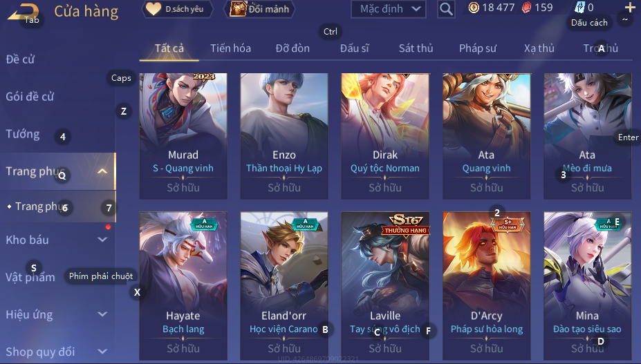Collapse the Trang phục sidebar section
Image resolution: width=641 pixels, height=364 pixels.
(102, 171)
